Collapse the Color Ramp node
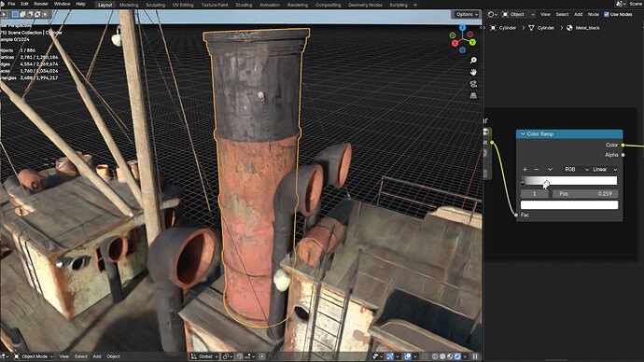This screenshot has height=362, width=644. click(523, 133)
